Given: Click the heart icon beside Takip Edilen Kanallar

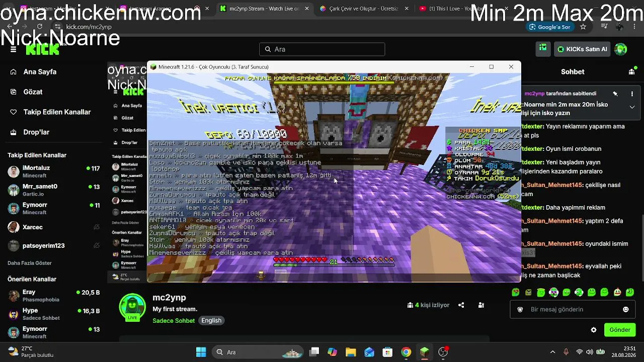Looking at the screenshot, I should (x=14, y=112).
